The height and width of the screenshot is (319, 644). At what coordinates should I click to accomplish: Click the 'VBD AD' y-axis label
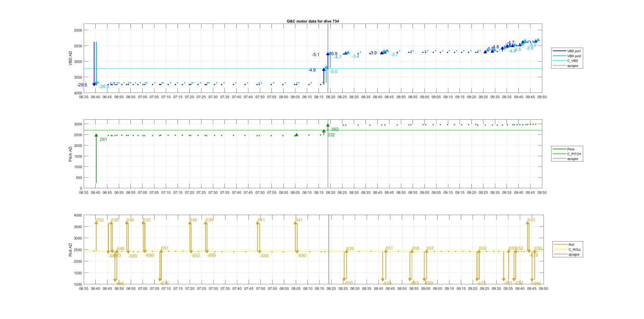pos(70,58)
